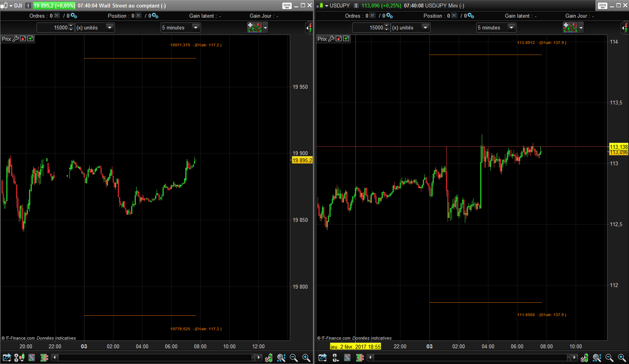Open Prix settings wrench in DJI chart
The image size is (629, 364).
(16, 38)
